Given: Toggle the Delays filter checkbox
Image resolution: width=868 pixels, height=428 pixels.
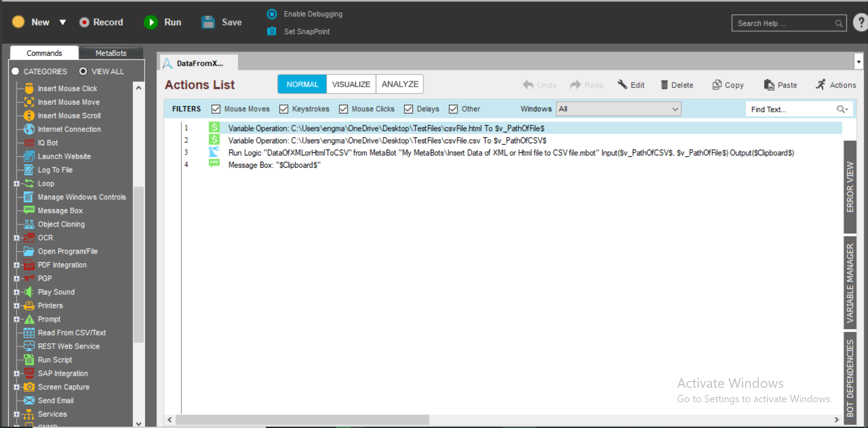Looking at the screenshot, I should [409, 109].
